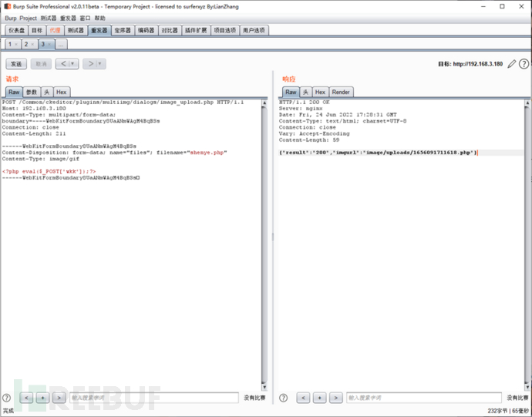Viewport: 532px width, 417px height.
Task: Switch to the 对比器 comparer tab
Action: click(170, 31)
